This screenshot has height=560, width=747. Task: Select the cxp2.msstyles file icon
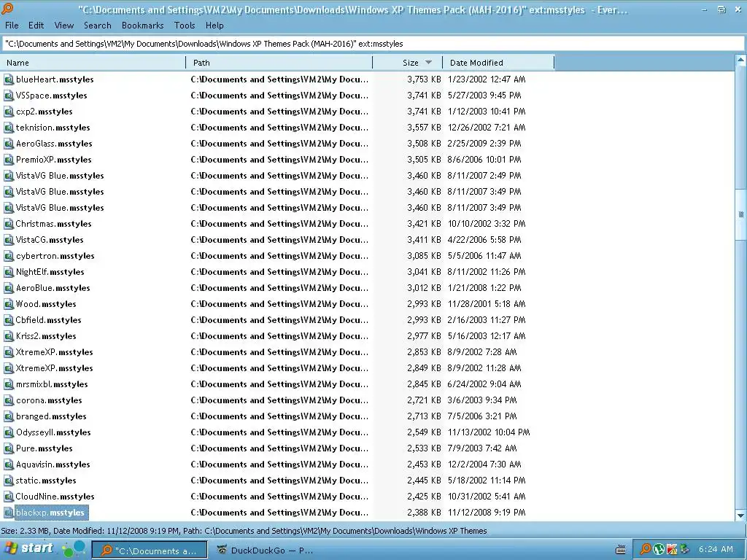9,112
